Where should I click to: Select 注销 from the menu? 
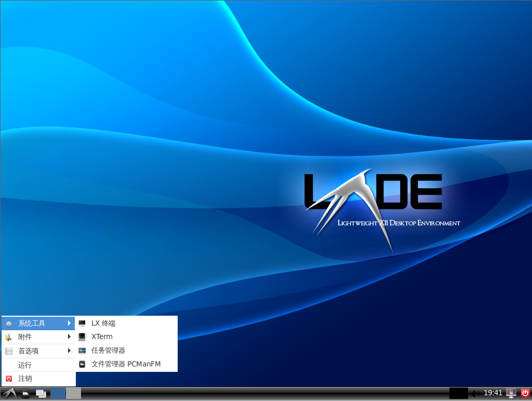click(38, 379)
